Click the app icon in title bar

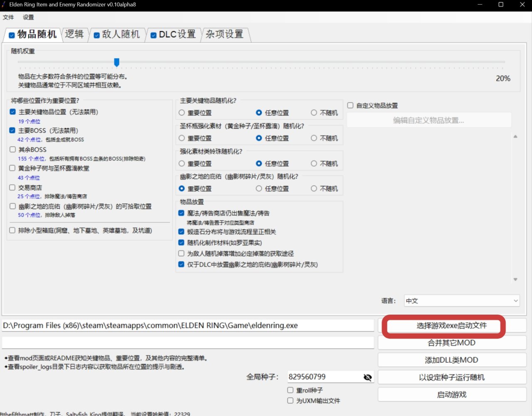point(4,5)
